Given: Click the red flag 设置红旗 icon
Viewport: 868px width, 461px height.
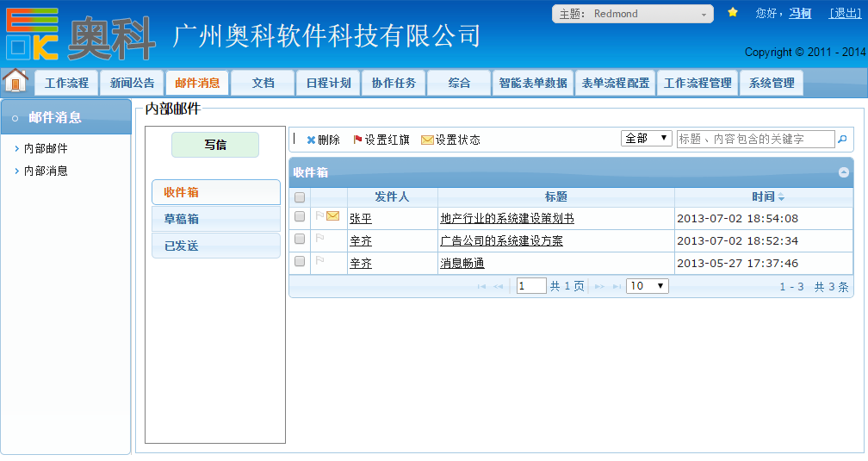Looking at the screenshot, I should click(358, 140).
